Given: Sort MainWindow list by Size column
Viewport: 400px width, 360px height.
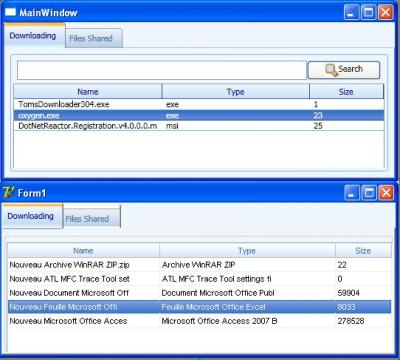Looking at the screenshot, I should click(346, 92).
